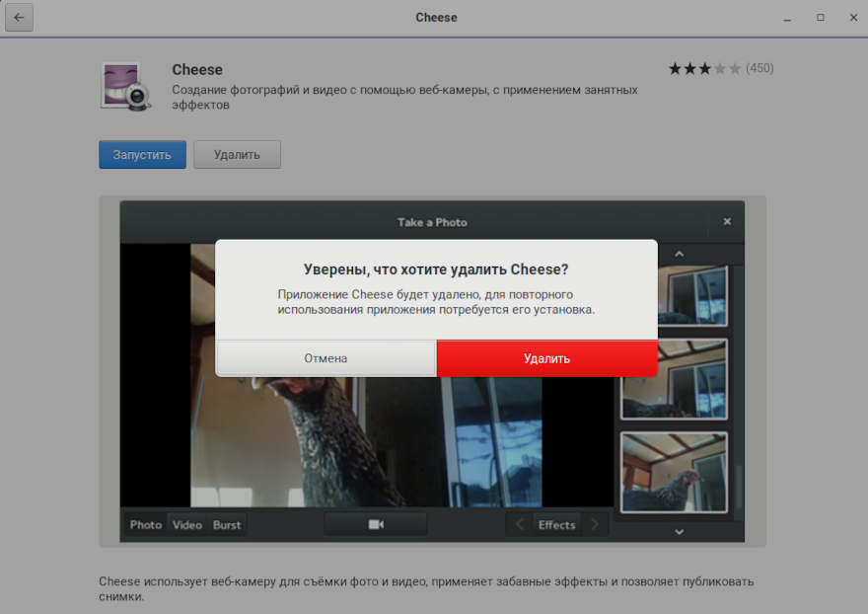Launch Cheese using the Запустить button
Image resolution: width=868 pixels, height=614 pixels.
pos(142,155)
